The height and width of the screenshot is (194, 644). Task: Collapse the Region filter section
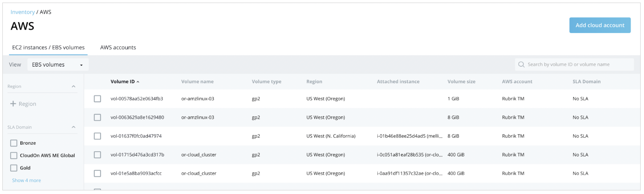click(x=74, y=86)
